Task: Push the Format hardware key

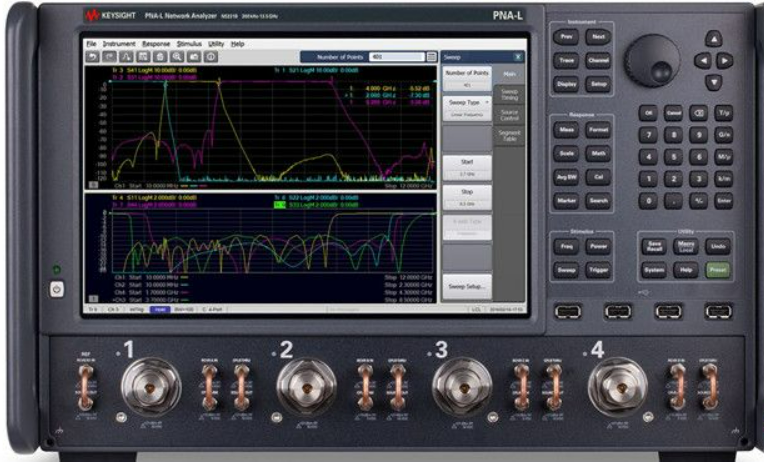Action: coord(598,130)
